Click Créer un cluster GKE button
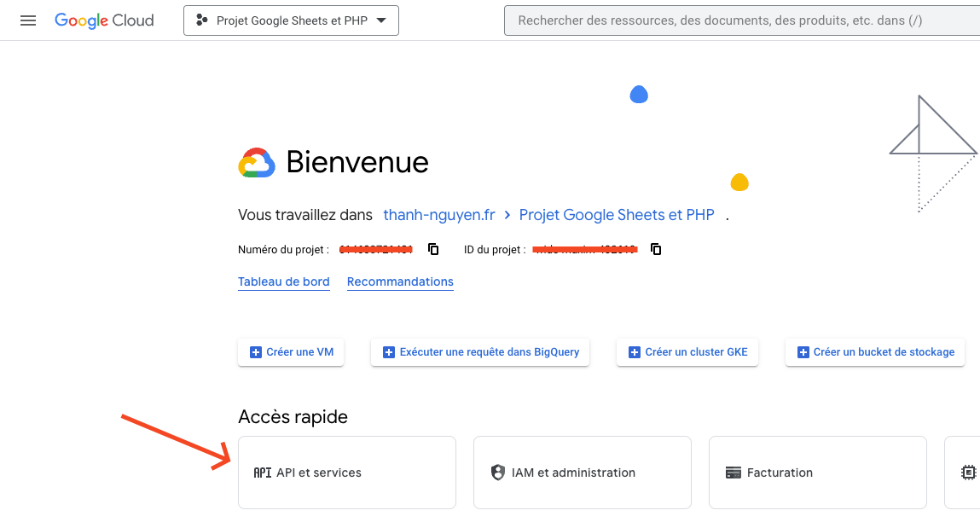The width and height of the screenshot is (980, 522). [687, 352]
